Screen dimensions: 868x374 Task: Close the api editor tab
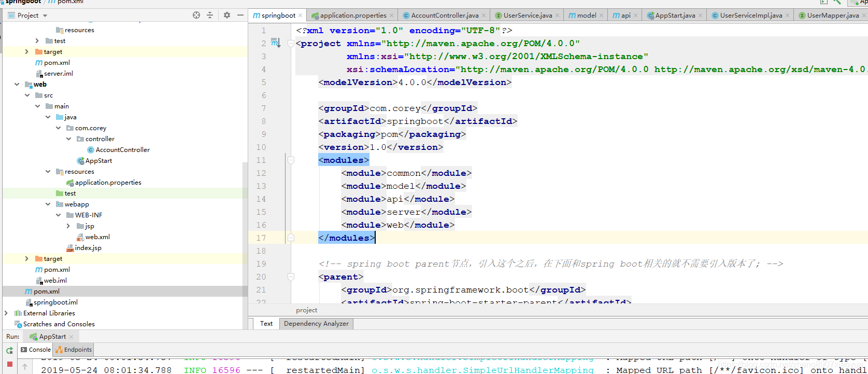(x=635, y=16)
